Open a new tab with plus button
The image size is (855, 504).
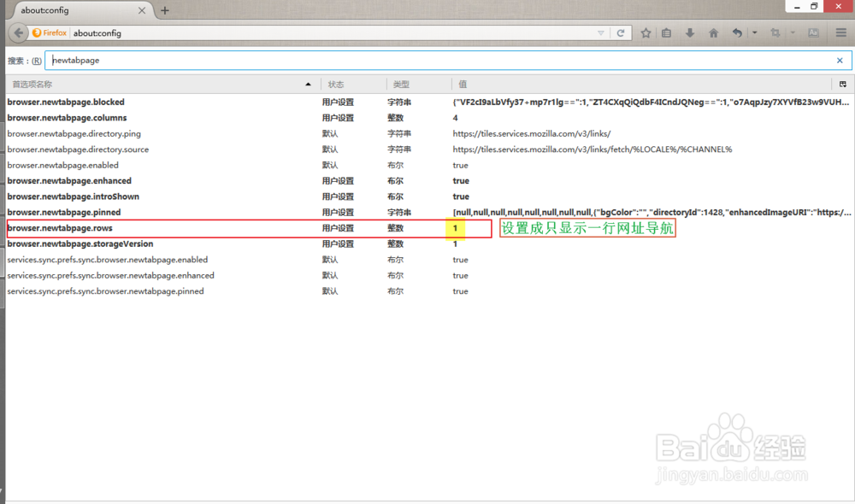tap(165, 10)
